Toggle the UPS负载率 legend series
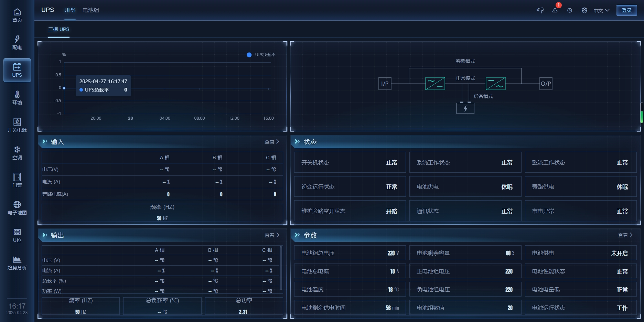Image resolution: width=644 pixels, height=322 pixels. click(261, 55)
